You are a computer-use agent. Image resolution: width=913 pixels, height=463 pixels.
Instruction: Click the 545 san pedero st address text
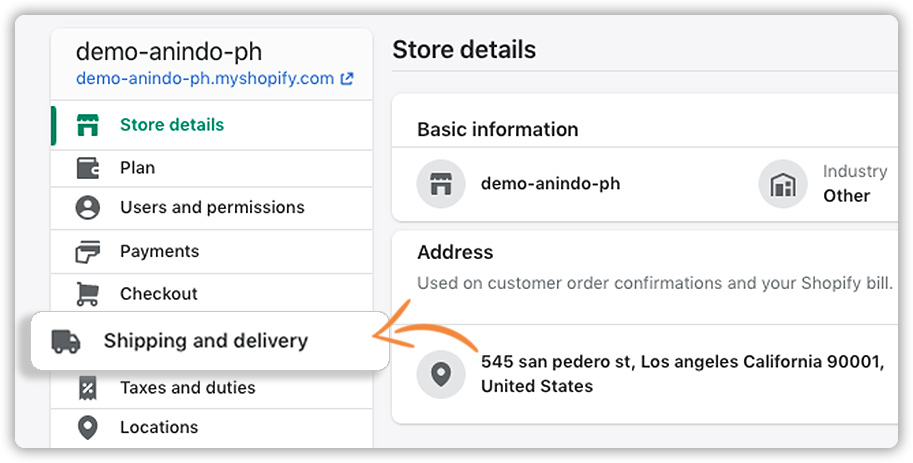(x=682, y=374)
